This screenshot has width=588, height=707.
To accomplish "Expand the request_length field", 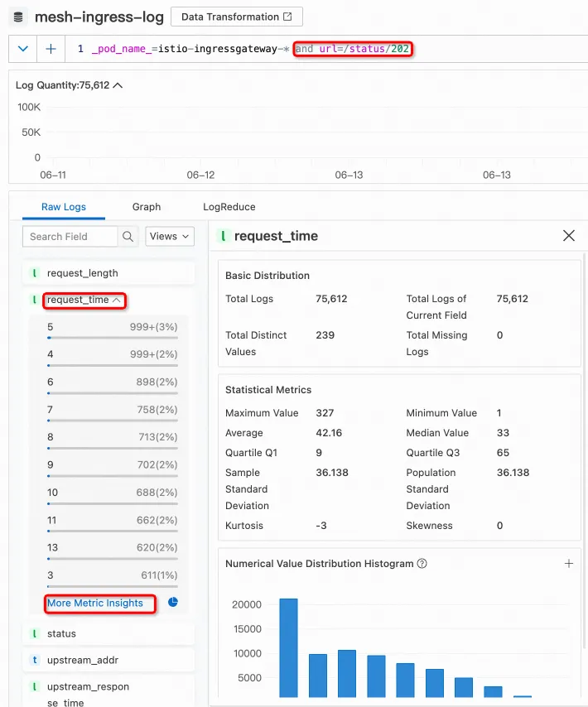I will (x=108, y=273).
